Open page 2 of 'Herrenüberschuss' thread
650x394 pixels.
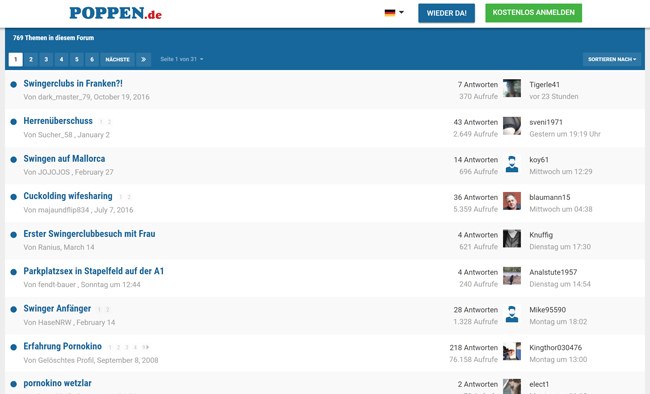pos(109,122)
